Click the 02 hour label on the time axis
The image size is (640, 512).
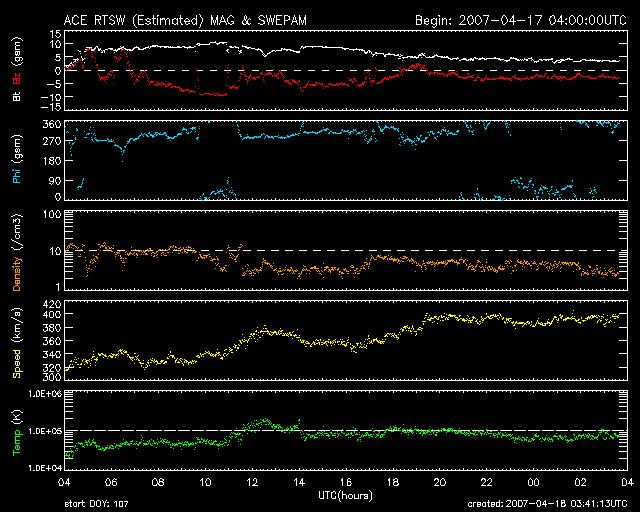[580, 483]
